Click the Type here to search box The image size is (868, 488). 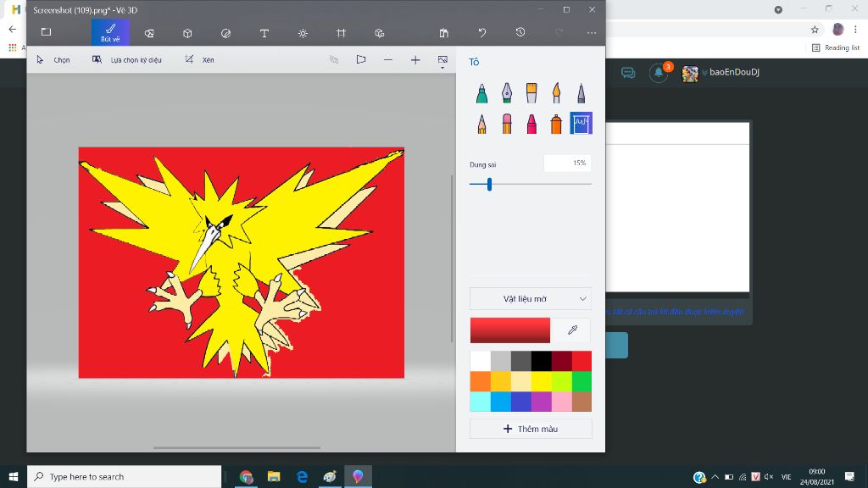coord(124,476)
